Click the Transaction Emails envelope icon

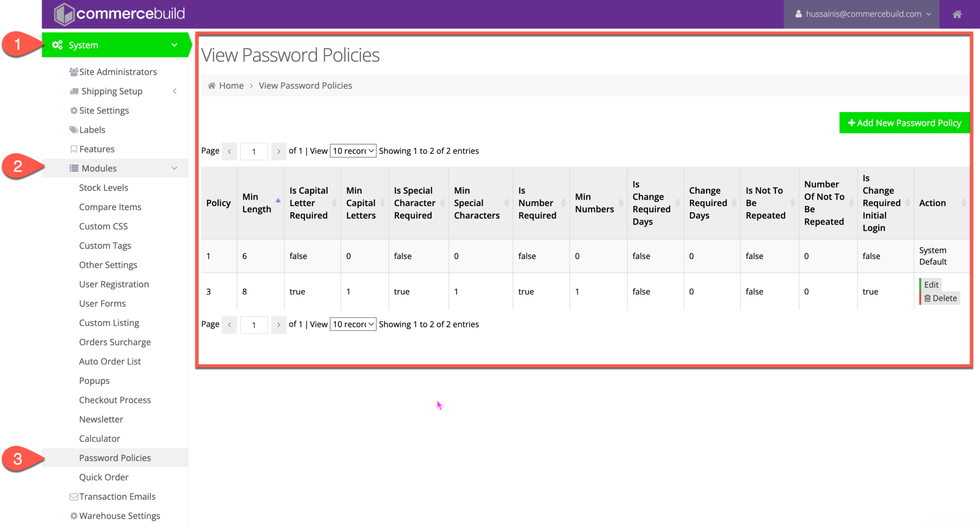[74, 497]
